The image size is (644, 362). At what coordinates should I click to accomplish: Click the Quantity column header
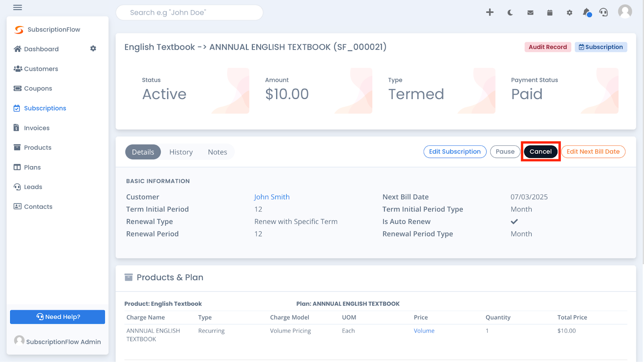point(498,317)
